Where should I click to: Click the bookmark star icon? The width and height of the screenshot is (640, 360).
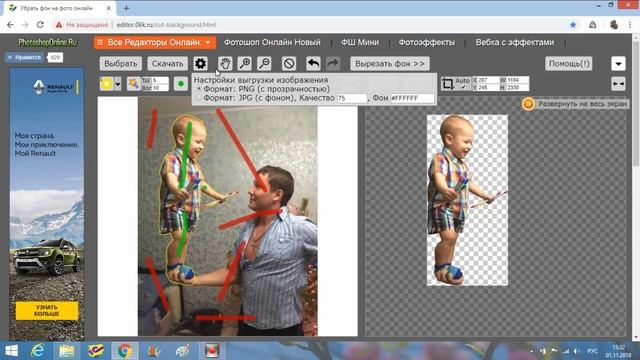click(573, 25)
